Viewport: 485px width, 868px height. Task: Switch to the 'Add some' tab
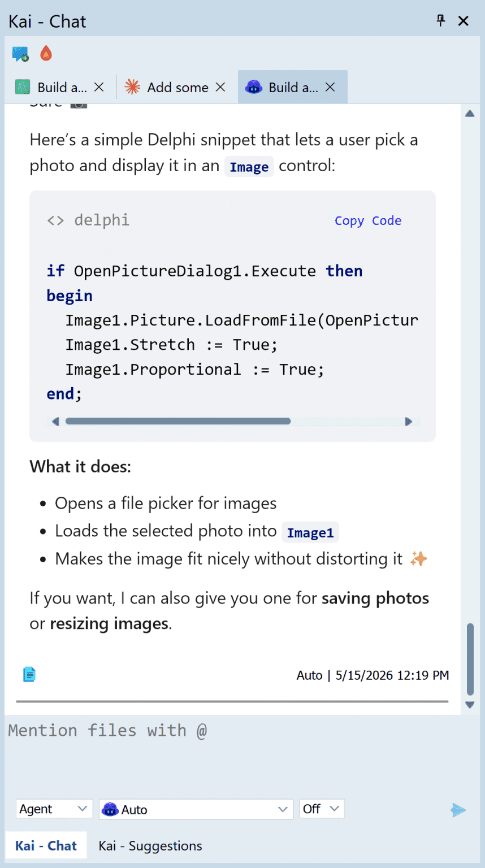pyautogui.click(x=177, y=87)
